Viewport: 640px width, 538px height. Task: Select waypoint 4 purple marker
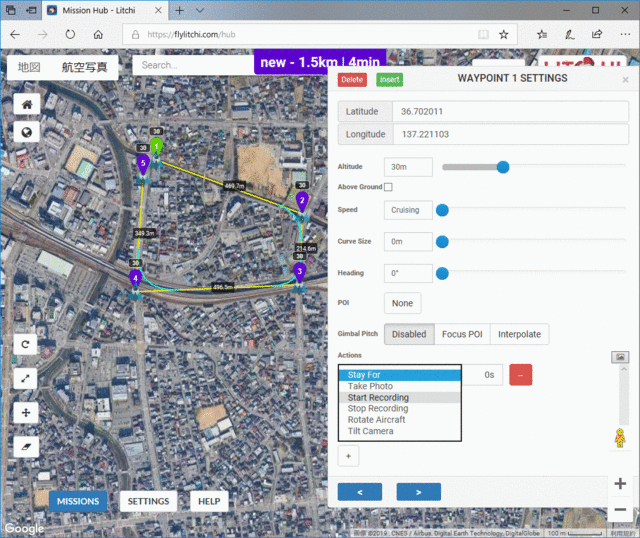point(136,279)
